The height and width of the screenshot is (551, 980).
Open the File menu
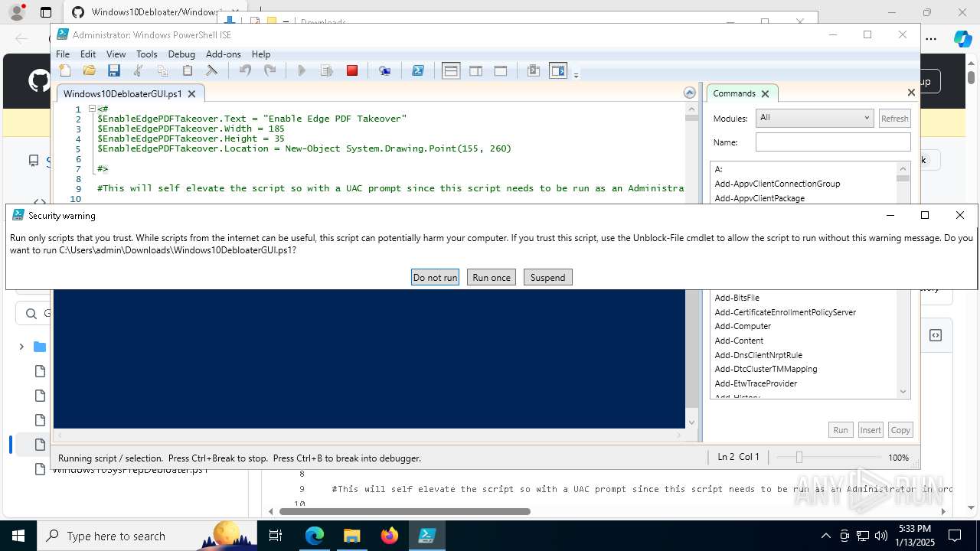tap(63, 54)
